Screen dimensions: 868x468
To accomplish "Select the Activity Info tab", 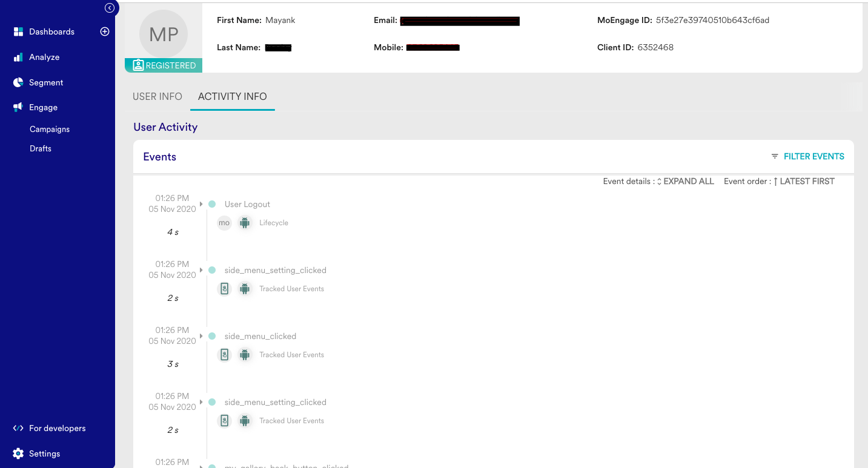I will (233, 97).
